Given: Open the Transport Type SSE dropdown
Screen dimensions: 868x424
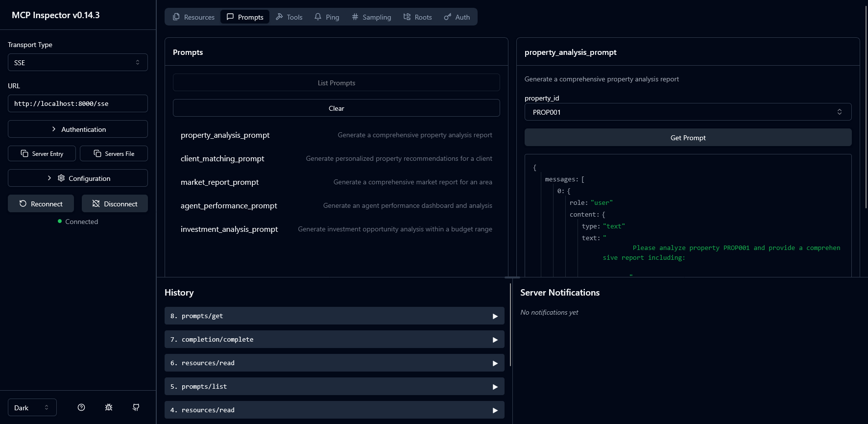Looking at the screenshot, I should (x=78, y=62).
